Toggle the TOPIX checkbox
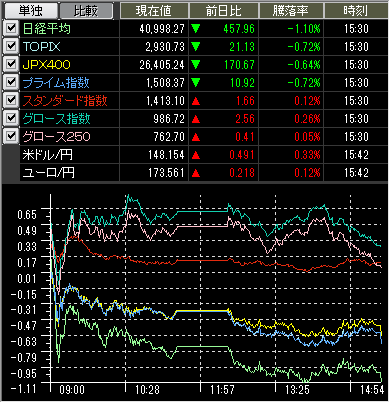390x403 pixels. pyautogui.click(x=11, y=46)
